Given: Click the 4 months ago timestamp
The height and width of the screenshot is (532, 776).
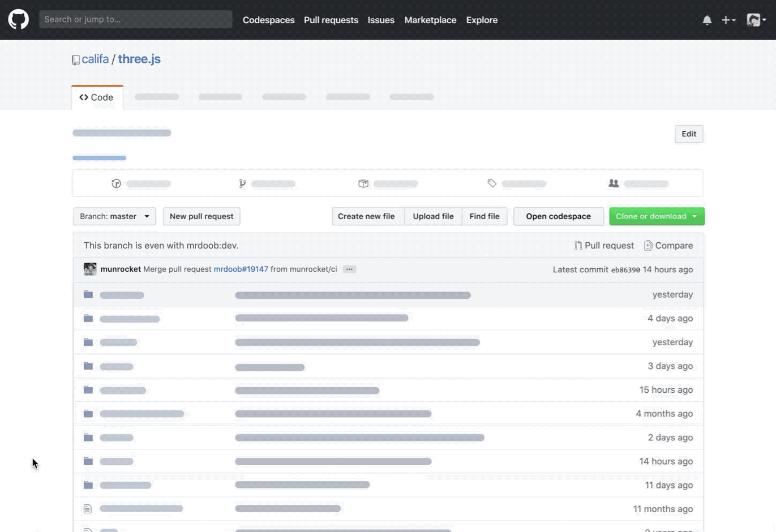Looking at the screenshot, I should 664,414.
